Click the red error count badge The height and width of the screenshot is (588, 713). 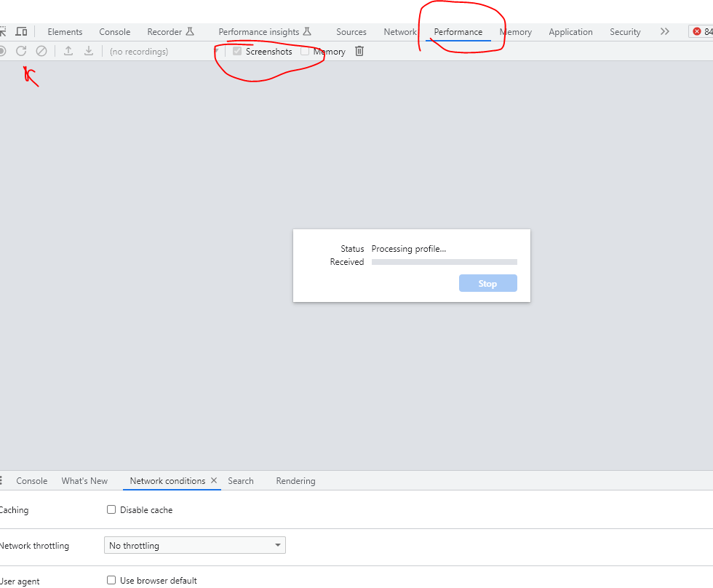coord(701,31)
